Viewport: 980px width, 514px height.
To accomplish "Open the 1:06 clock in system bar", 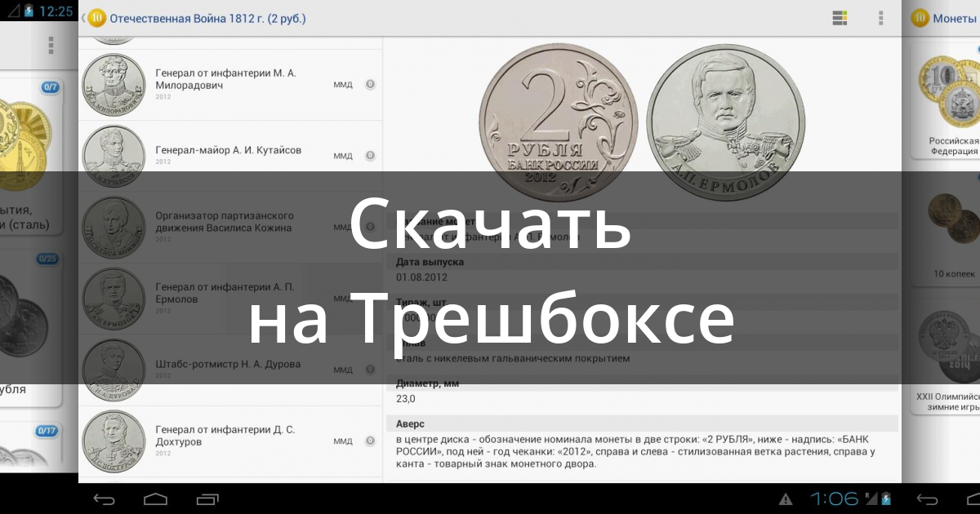I will [x=834, y=498].
